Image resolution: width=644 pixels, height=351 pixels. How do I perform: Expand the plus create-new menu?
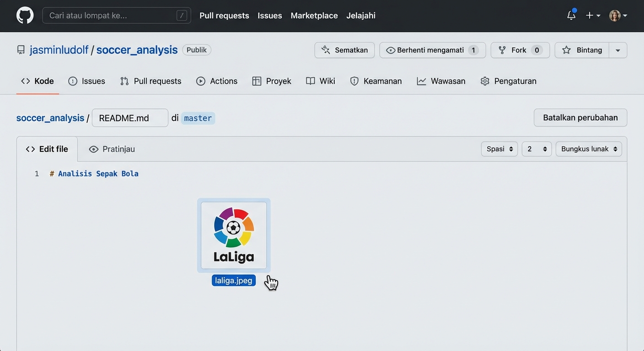[593, 16]
